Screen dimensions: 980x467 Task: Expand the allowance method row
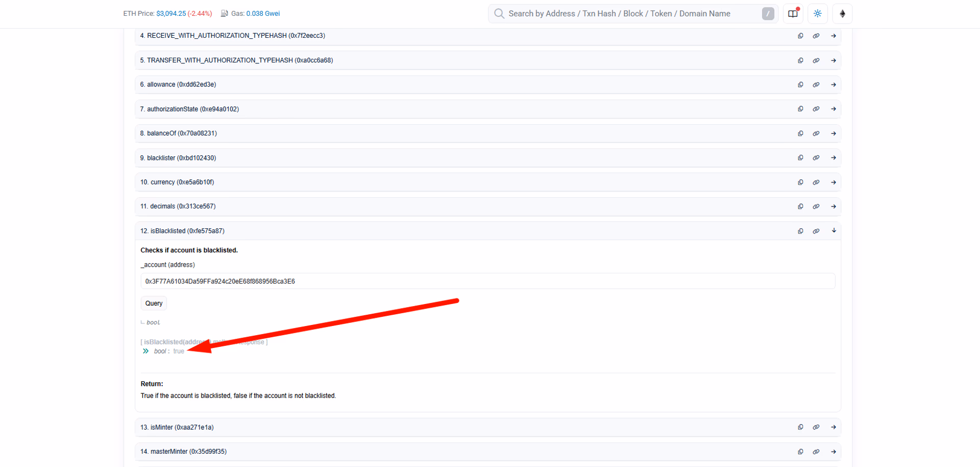click(834, 85)
